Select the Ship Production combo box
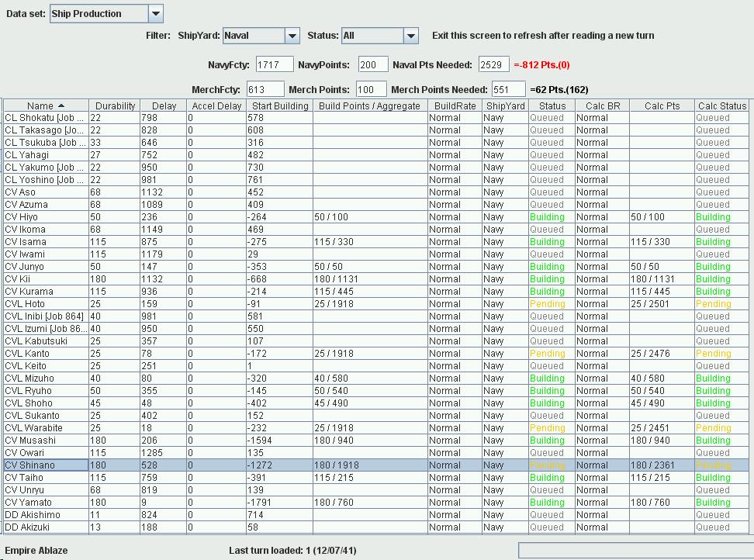The height and width of the screenshot is (560, 754). [106, 13]
